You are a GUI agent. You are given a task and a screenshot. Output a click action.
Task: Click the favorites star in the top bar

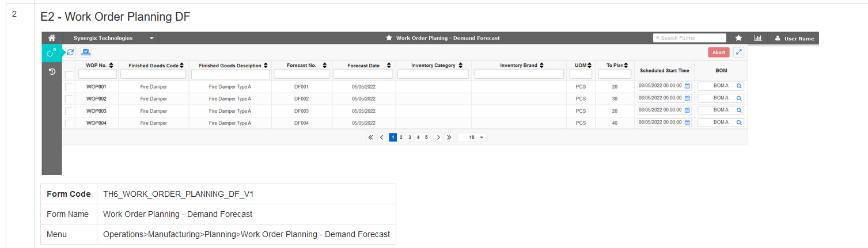[738, 38]
